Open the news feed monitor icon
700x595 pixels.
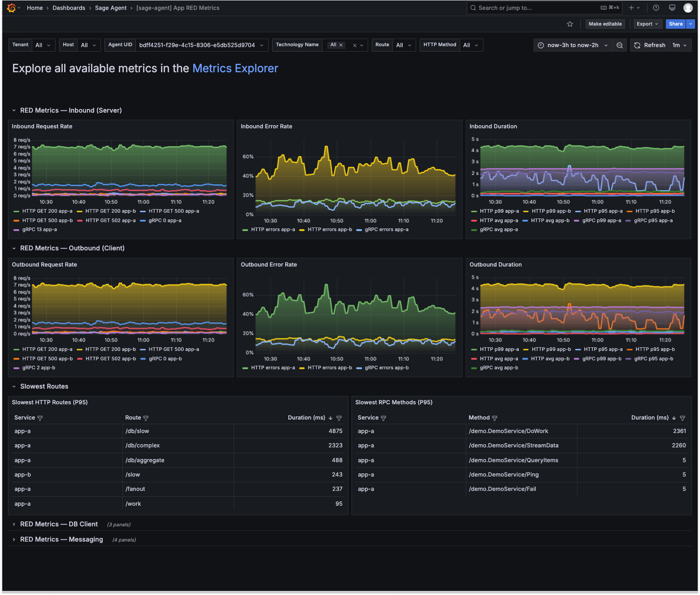672,8
